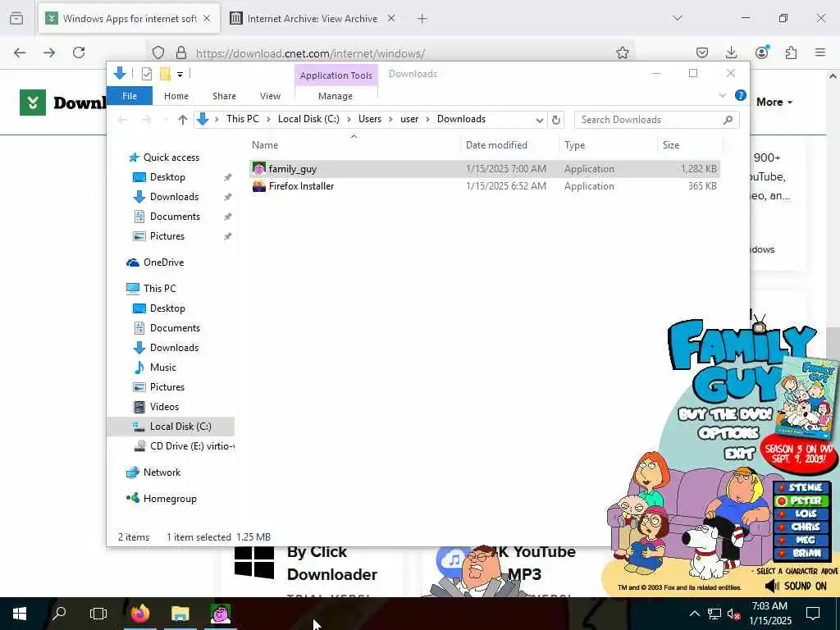Select the Homegroup icon in navigation pane
Image resolution: width=840 pixels, height=630 pixels.
click(133, 498)
